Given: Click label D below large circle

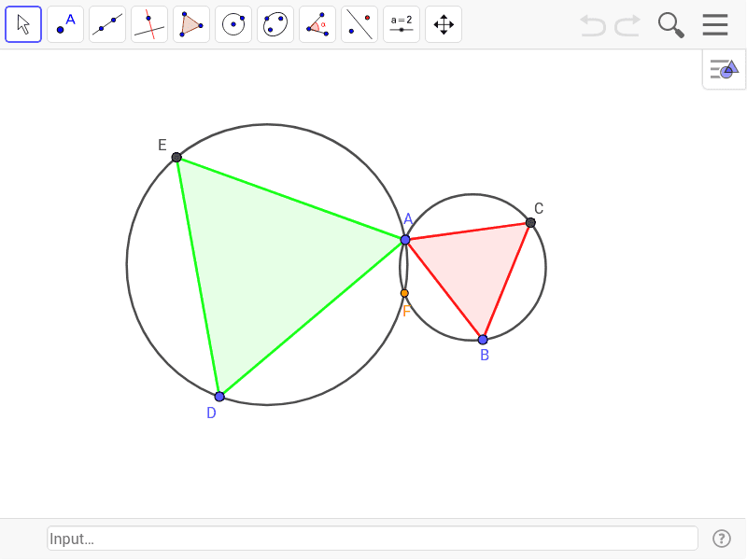Looking at the screenshot, I should pos(212,413).
